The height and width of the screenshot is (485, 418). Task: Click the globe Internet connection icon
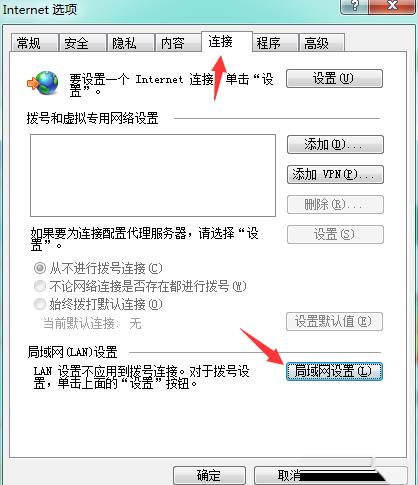point(43,83)
